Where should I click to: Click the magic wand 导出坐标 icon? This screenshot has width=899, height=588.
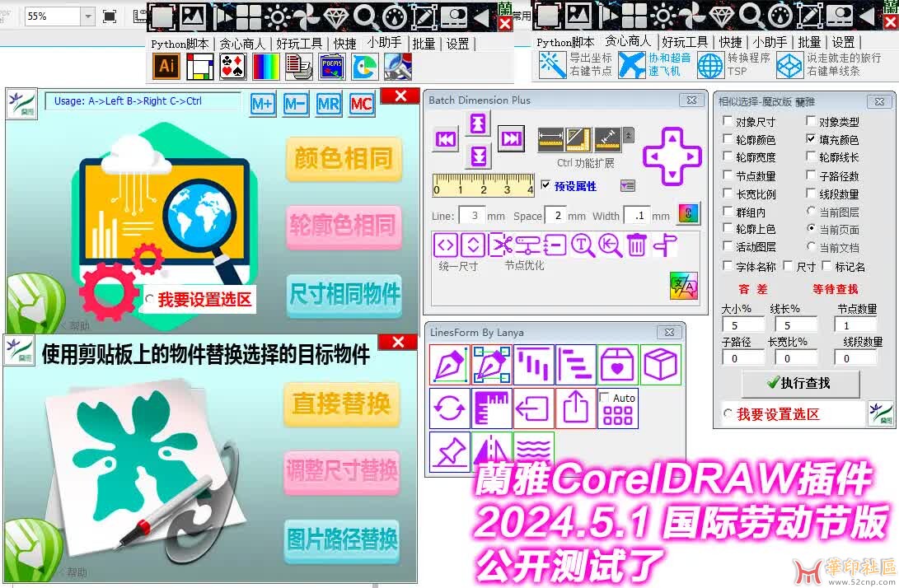pos(553,65)
